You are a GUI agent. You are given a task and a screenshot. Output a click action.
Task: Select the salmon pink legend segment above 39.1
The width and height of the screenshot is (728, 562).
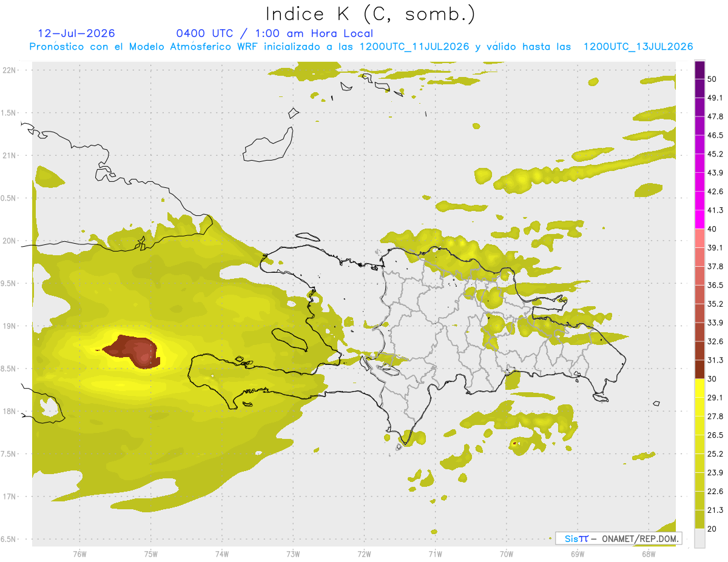(699, 238)
